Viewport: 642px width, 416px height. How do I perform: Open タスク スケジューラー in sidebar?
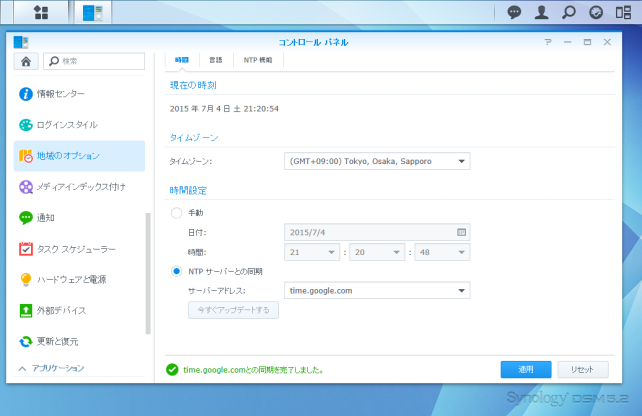click(79, 249)
